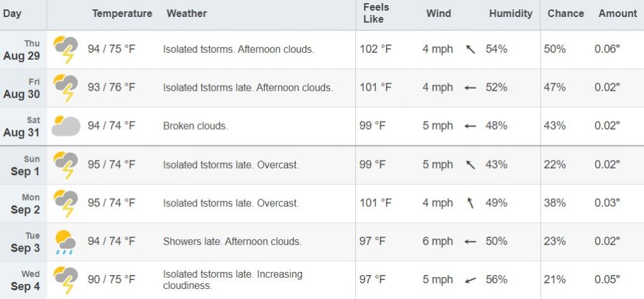This screenshot has width=644, height=299.
Task: Select the Tue Sep 3 day cell
Action: click(23, 242)
